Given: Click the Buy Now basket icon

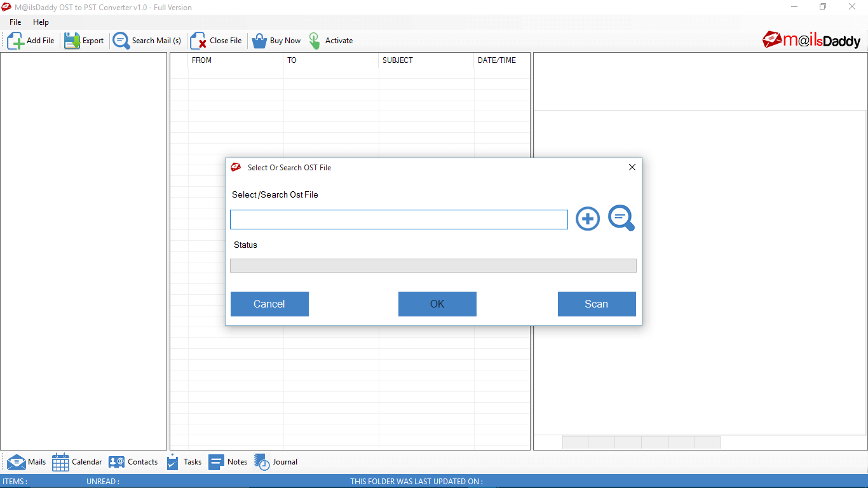Looking at the screenshot, I should click(x=259, y=41).
